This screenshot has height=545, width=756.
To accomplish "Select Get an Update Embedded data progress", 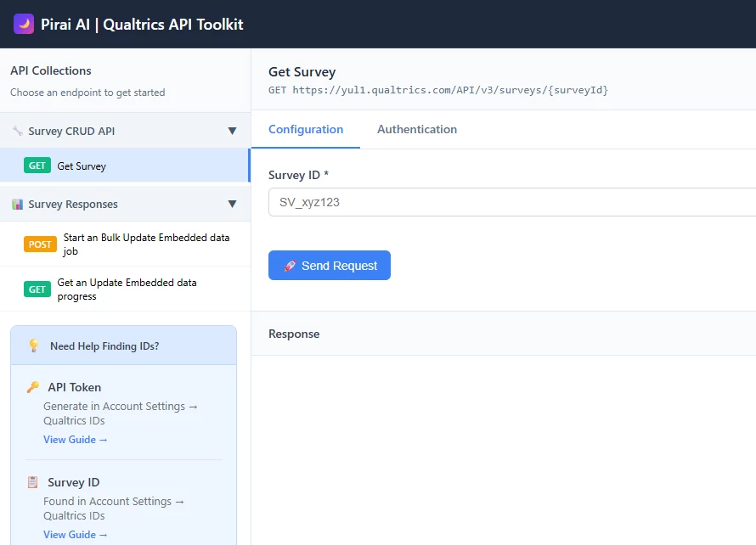I will (125, 289).
